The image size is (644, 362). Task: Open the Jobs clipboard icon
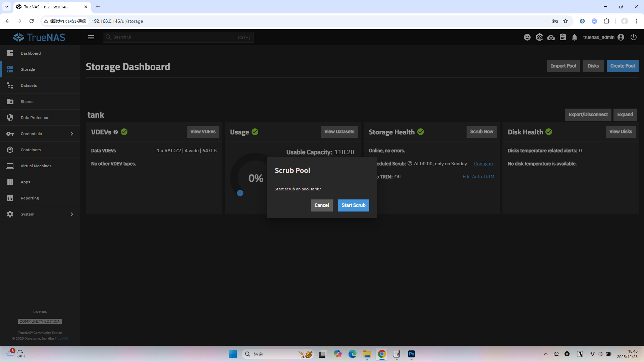pyautogui.click(x=563, y=37)
